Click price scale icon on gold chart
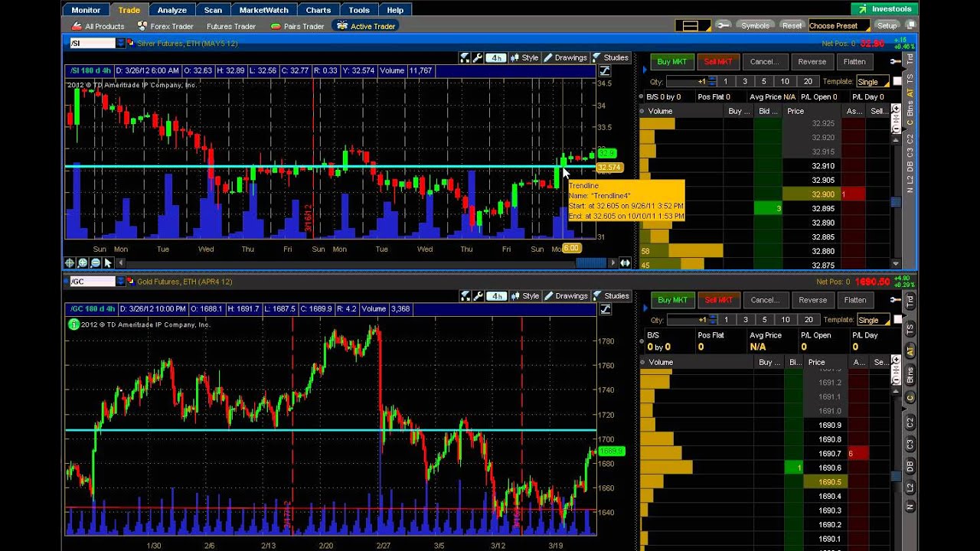This screenshot has width=980, height=551. pyautogui.click(x=605, y=309)
